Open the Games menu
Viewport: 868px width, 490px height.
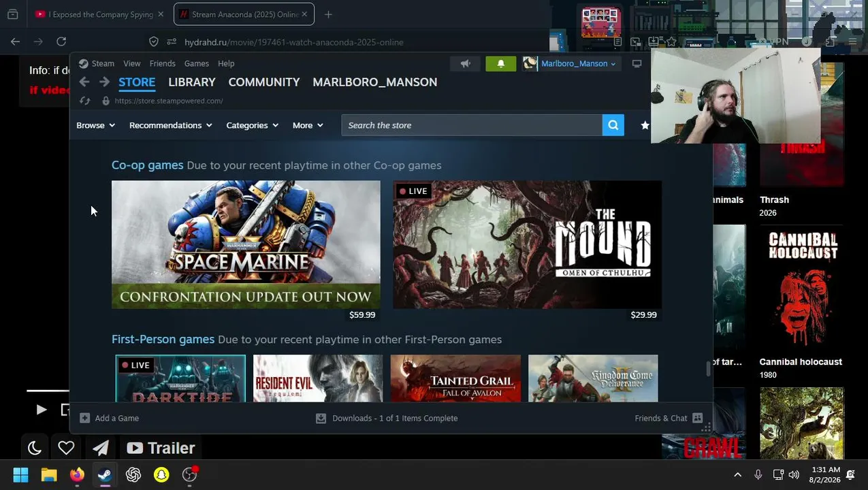coord(197,63)
